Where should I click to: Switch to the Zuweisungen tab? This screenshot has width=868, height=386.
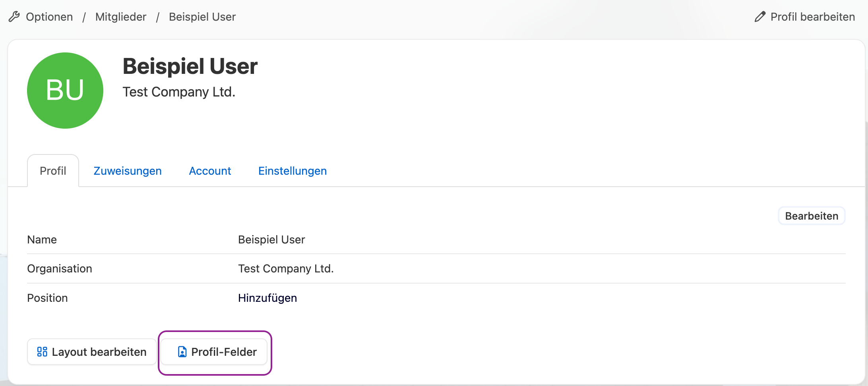point(128,171)
